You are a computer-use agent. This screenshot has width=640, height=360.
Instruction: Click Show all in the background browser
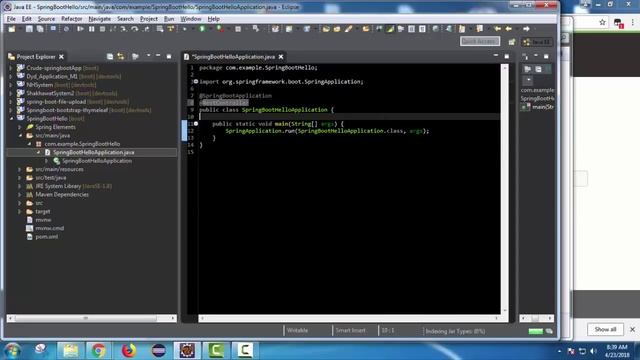(605, 329)
